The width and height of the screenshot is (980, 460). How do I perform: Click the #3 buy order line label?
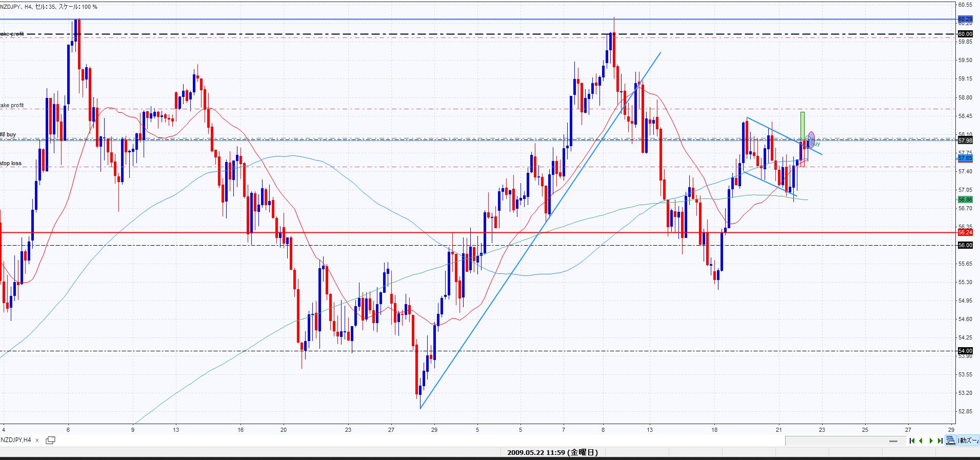[x=8, y=134]
